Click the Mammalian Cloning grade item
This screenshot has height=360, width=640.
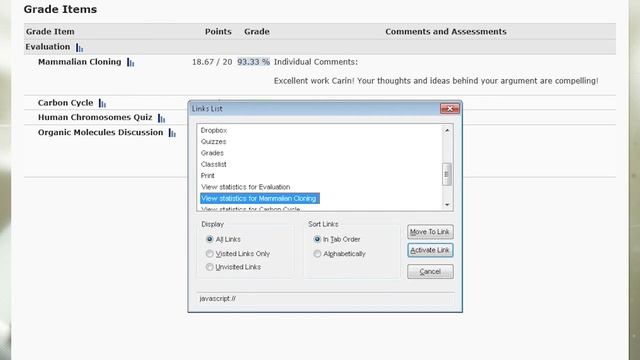(80, 62)
